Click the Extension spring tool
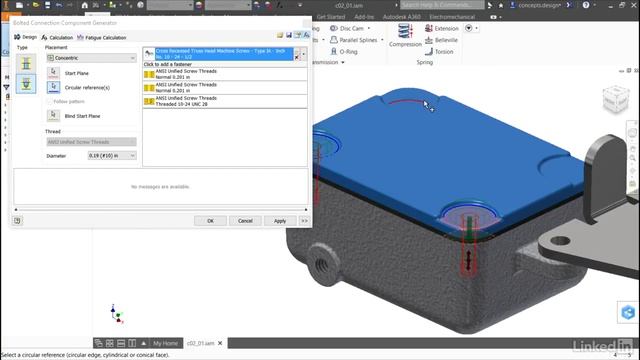The width and height of the screenshot is (640, 360). [442, 28]
